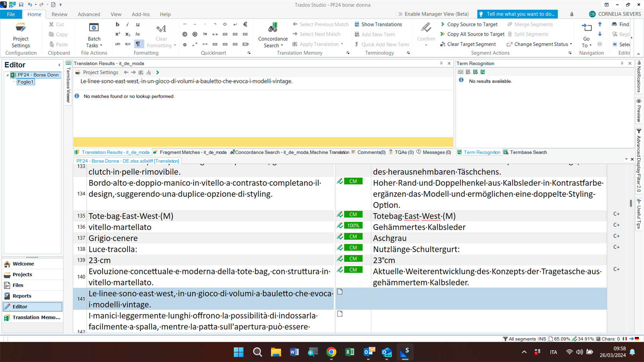Collapse the PF24 - Borse Donn tree node
The width and height of the screenshot is (644, 362).
pos(7,75)
